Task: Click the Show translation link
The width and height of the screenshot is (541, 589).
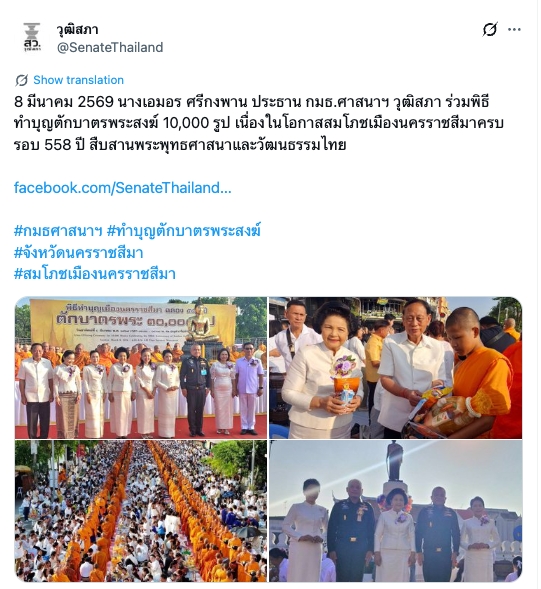Action: click(79, 80)
